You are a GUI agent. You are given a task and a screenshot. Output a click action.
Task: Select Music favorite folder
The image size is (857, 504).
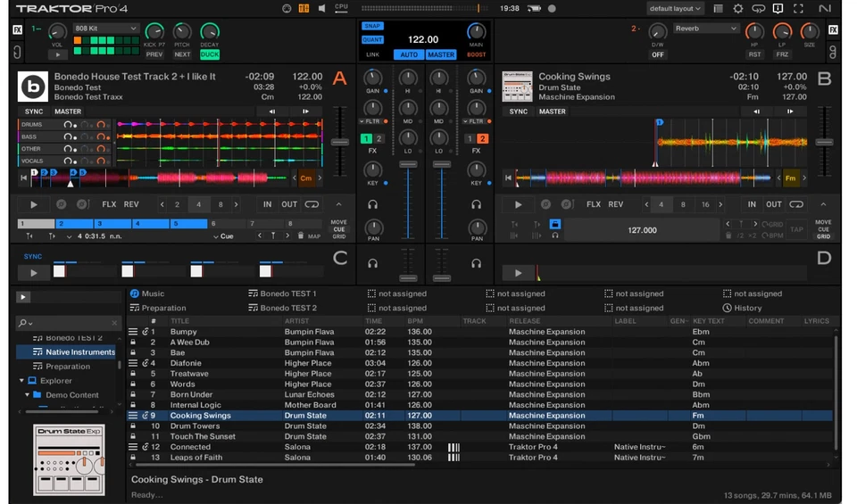(147, 293)
